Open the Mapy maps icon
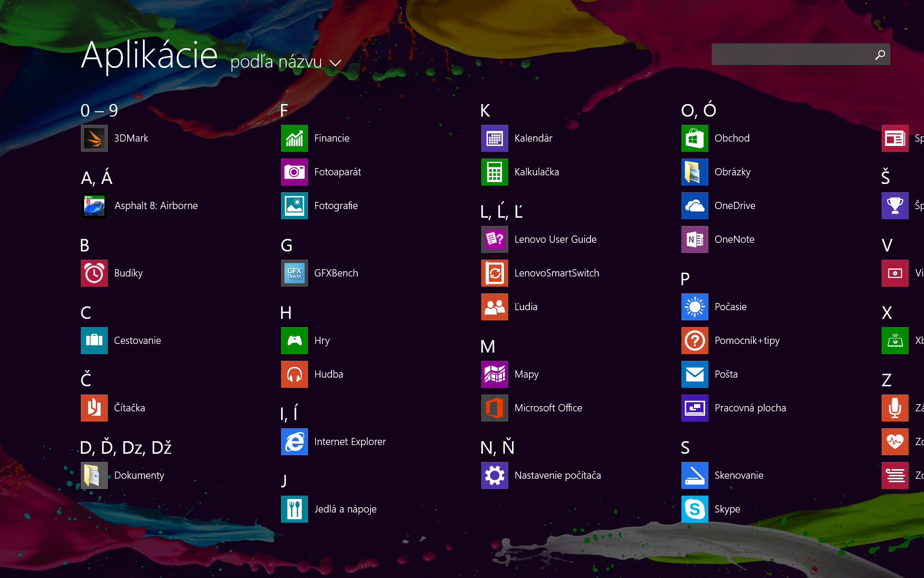924x578 pixels. (495, 374)
